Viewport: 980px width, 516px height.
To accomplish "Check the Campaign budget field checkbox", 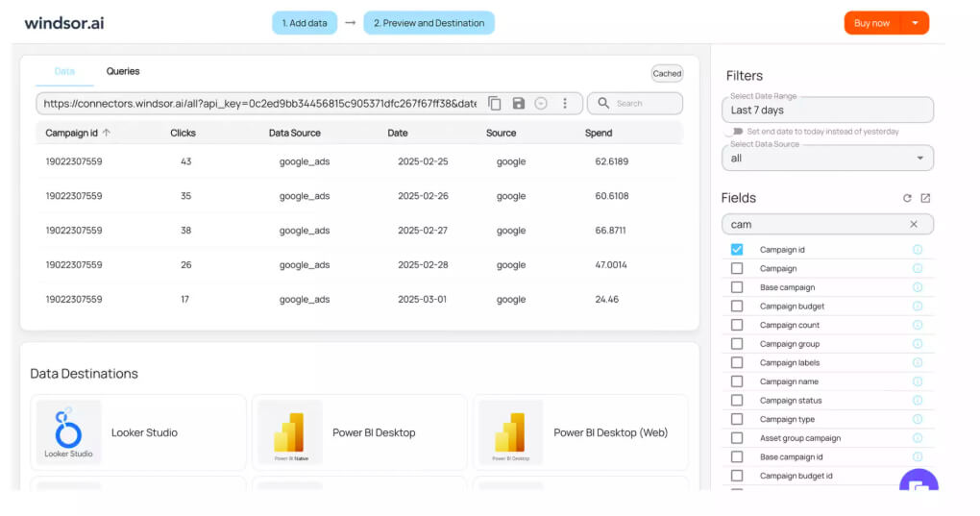I will click(x=737, y=307).
